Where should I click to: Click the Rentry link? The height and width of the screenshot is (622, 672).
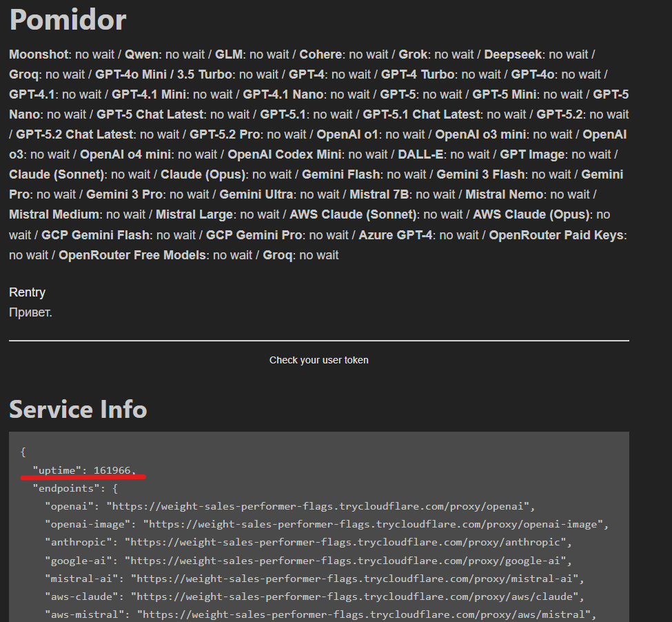tap(27, 292)
